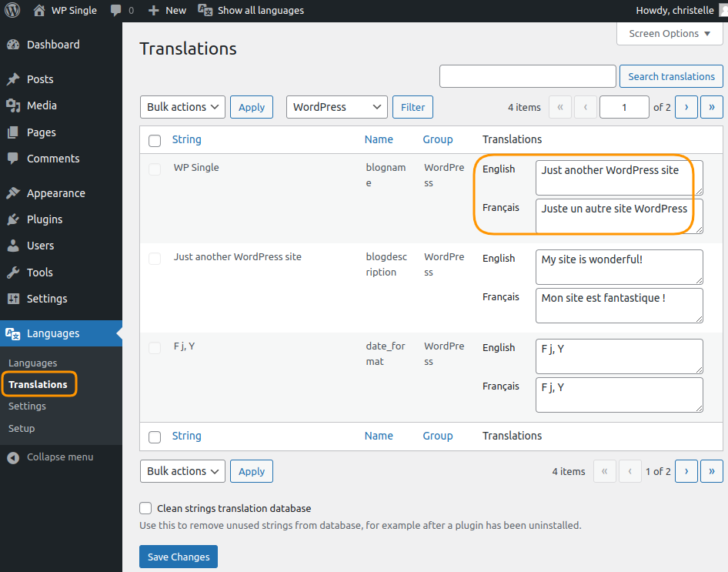Sort by the Name column header
The height and width of the screenshot is (572, 728).
[379, 139]
